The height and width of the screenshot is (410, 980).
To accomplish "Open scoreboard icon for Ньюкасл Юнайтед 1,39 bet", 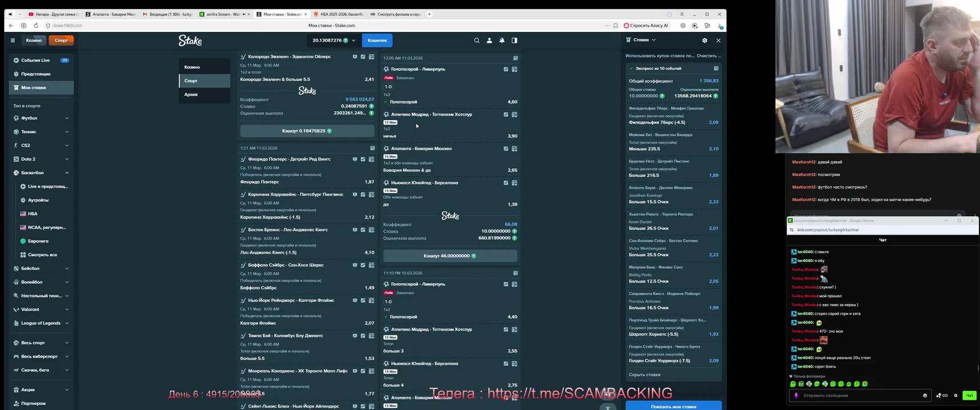I will tap(514, 183).
